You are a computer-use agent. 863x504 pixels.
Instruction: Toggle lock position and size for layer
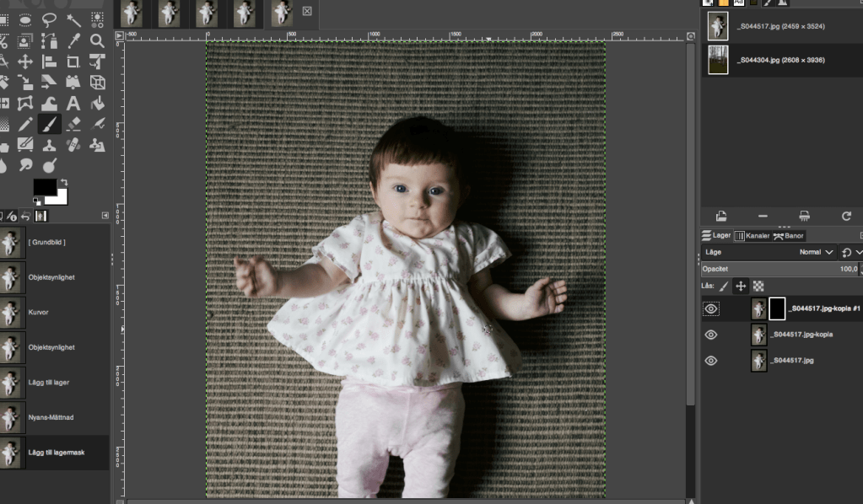pos(741,287)
